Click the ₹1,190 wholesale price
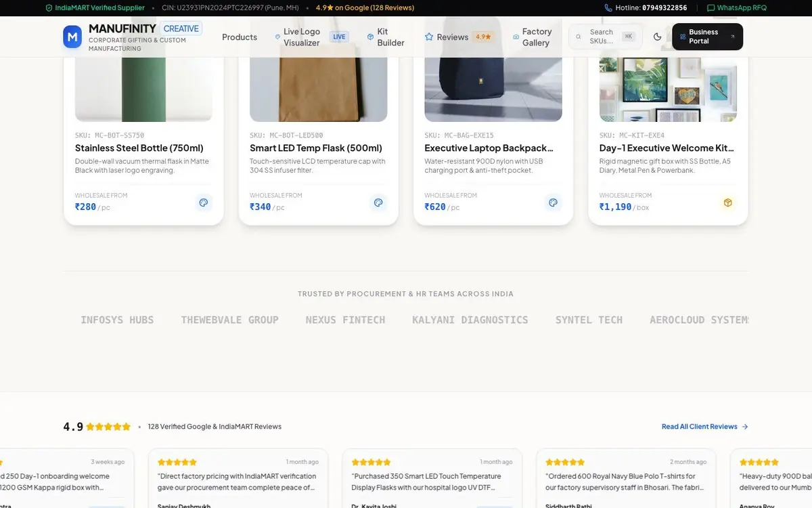The height and width of the screenshot is (508, 812). tap(615, 207)
